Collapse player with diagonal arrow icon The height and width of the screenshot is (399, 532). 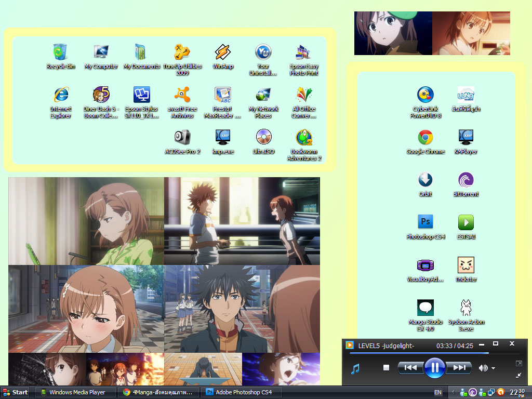click(519, 375)
